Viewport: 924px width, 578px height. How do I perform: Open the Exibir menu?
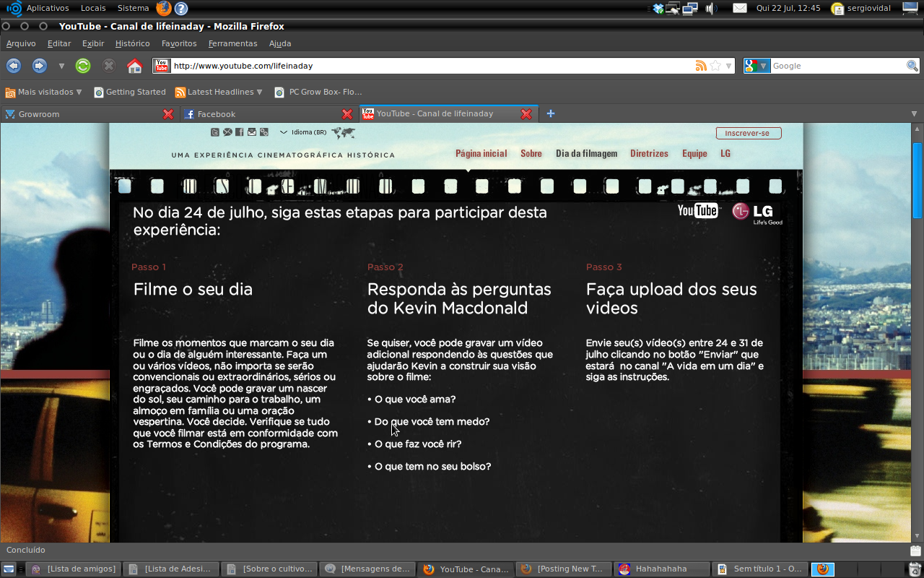[x=93, y=43]
